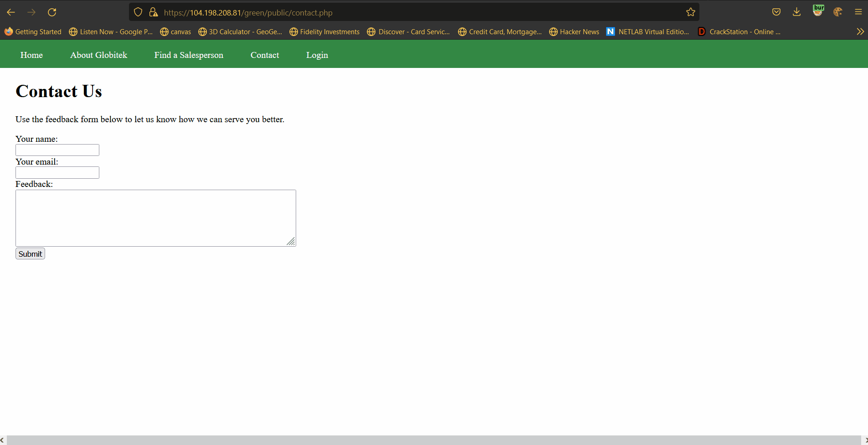
Task: Click the Feedback textarea resize handle
Action: coord(291,241)
